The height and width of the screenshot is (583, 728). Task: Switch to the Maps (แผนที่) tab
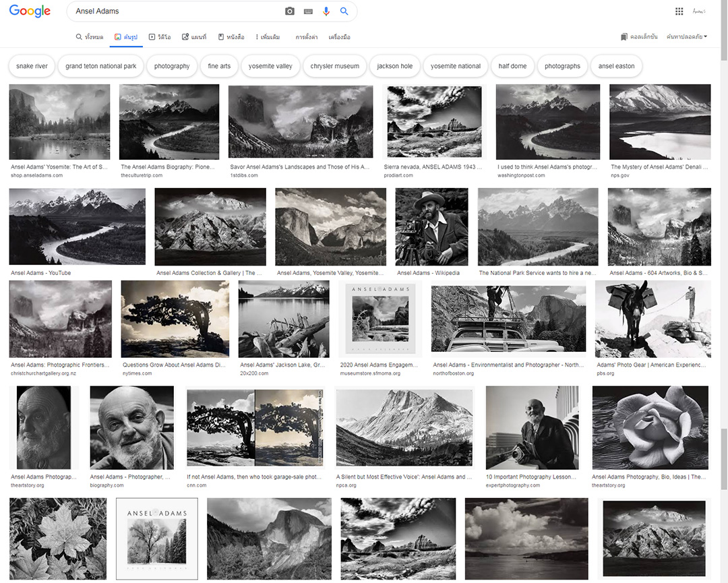tap(194, 37)
